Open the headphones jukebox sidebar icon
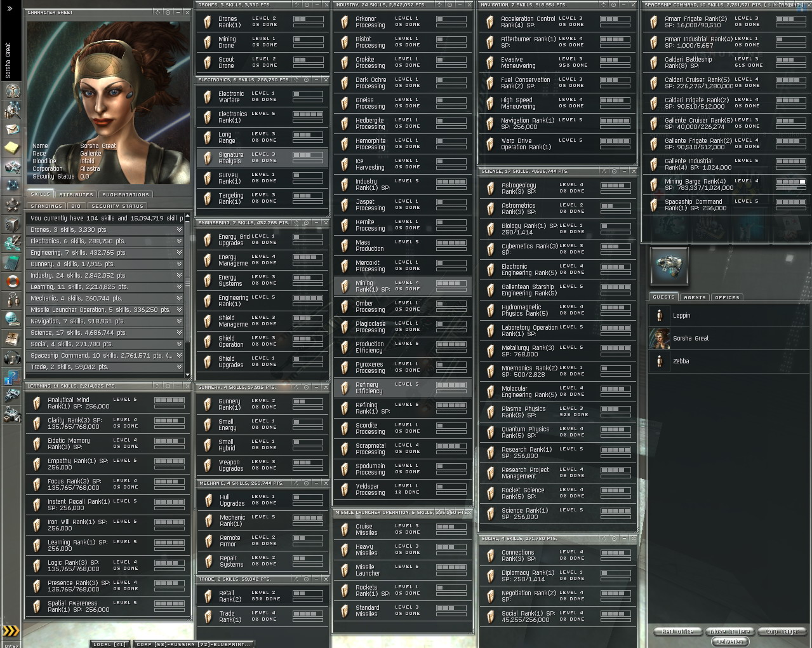This screenshot has width=812, height=648. [12, 358]
